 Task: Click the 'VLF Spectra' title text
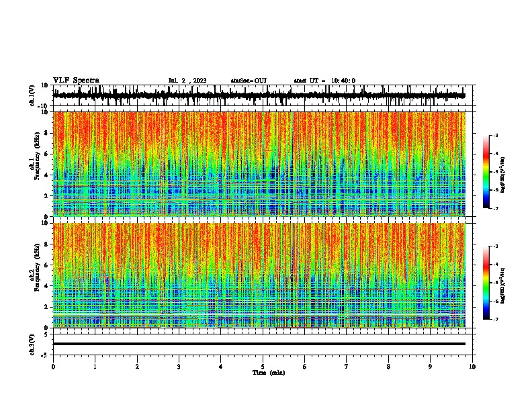click(77, 81)
